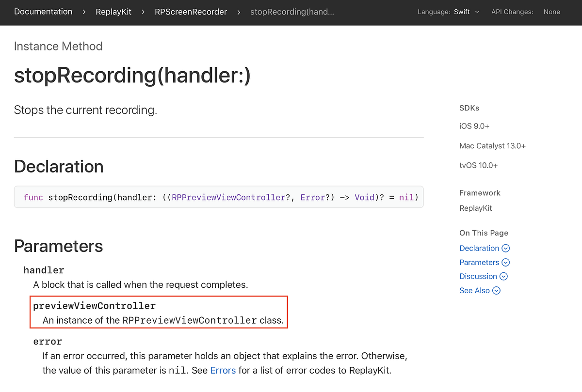Image resolution: width=582 pixels, height=392 pixels.
Task: Jump to Declaration section link
Action: [479, 248]
